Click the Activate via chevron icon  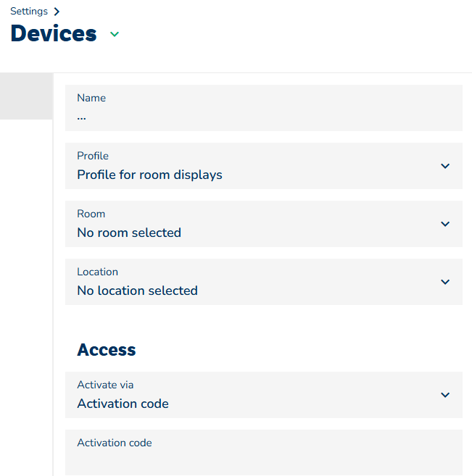pos(445,395)
